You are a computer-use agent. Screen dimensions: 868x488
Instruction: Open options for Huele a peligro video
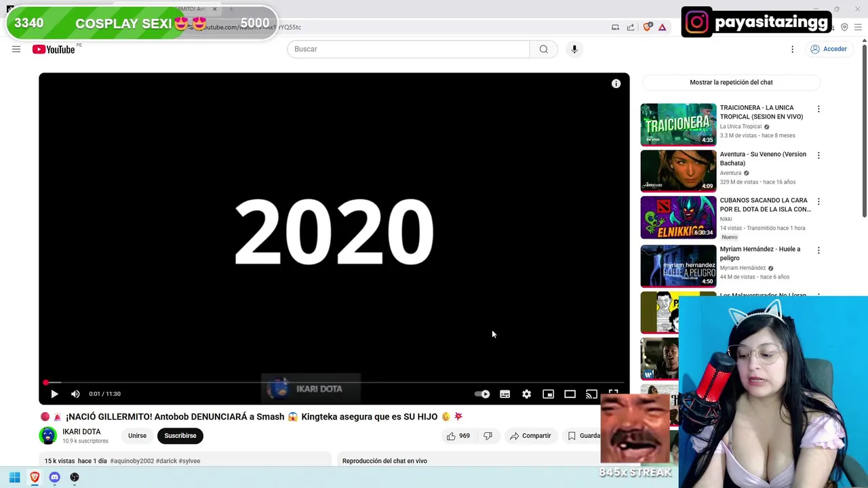tap(818, 250)
